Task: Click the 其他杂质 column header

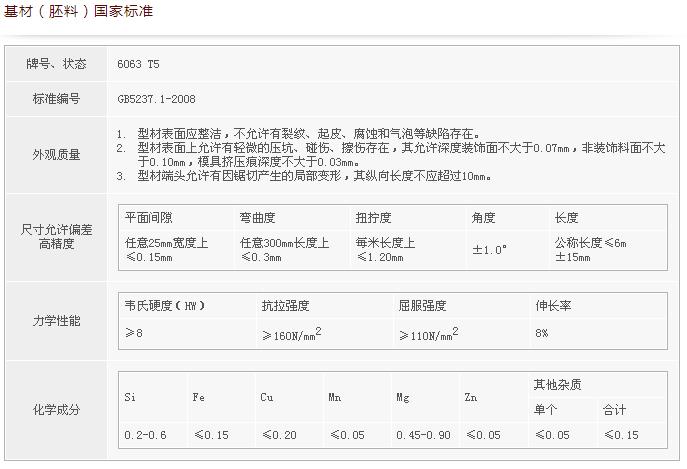Action: click(557, 384)
